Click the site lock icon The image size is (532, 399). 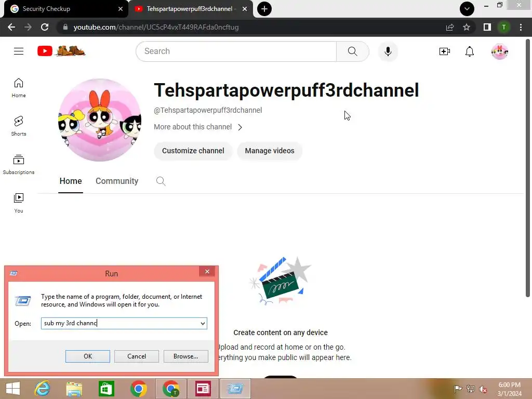coord(65,27)
